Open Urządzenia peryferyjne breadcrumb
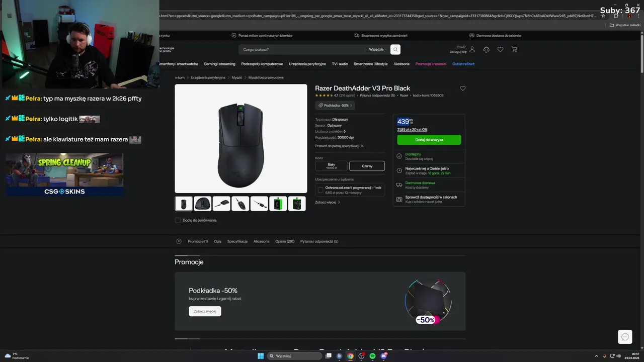Image resolution: width=644 pixels, height=362 pixels. (208, 77)
